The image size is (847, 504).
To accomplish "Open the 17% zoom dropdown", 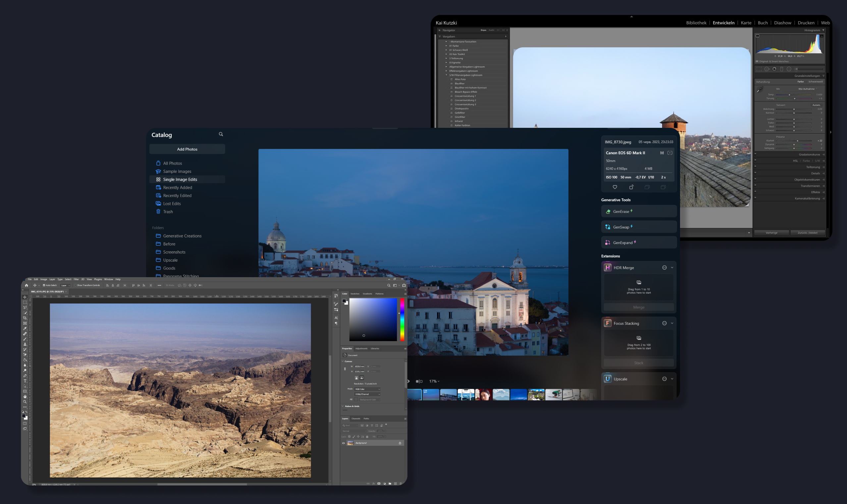I will [x=434, y=381].
